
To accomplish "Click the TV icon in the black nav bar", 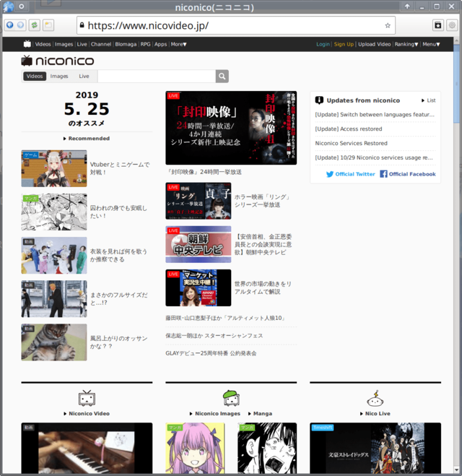I will pyautogui.click(x=27, y=44).
